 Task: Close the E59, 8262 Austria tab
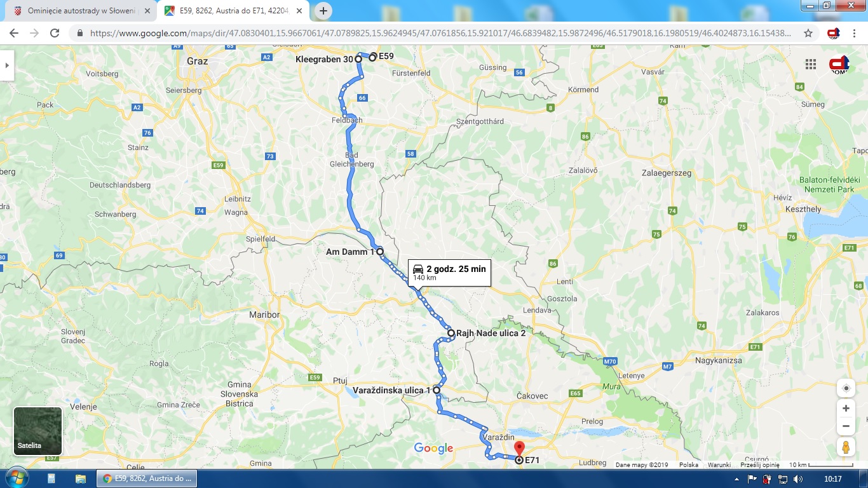[x=299, y=11]
